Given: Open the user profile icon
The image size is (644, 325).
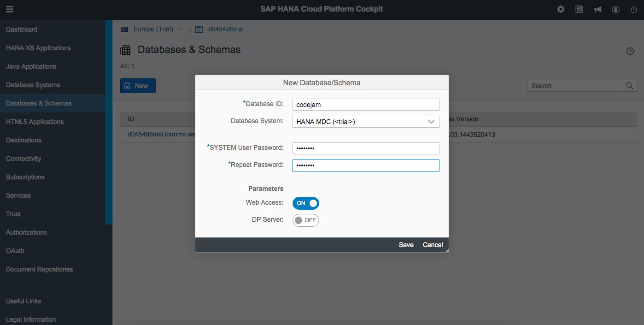Looking at the screenshot, I should (x=616, y=9).
